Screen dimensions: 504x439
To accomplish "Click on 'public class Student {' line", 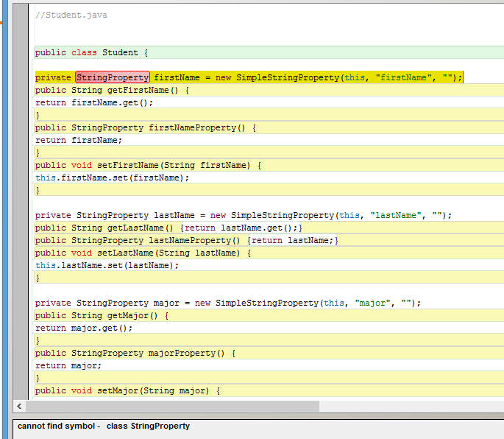I will click(x=92, y=52).
